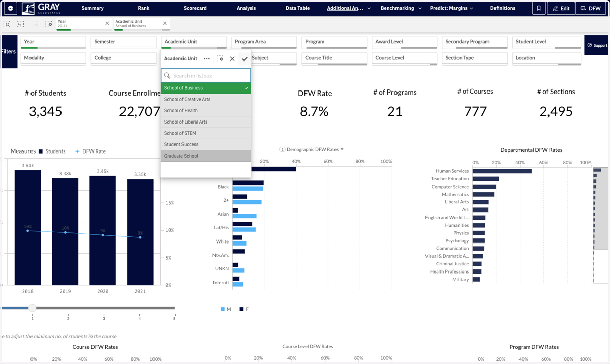Image resolution: width=610 pixels, height=364 pixels.
Task: Open the Section Type filter pane
Action: [475, 58]
